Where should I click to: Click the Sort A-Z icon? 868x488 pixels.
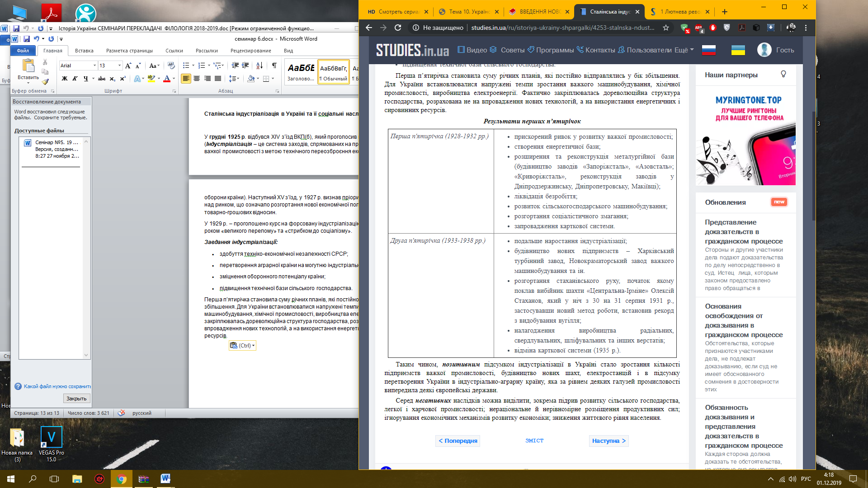click(259, 66)
